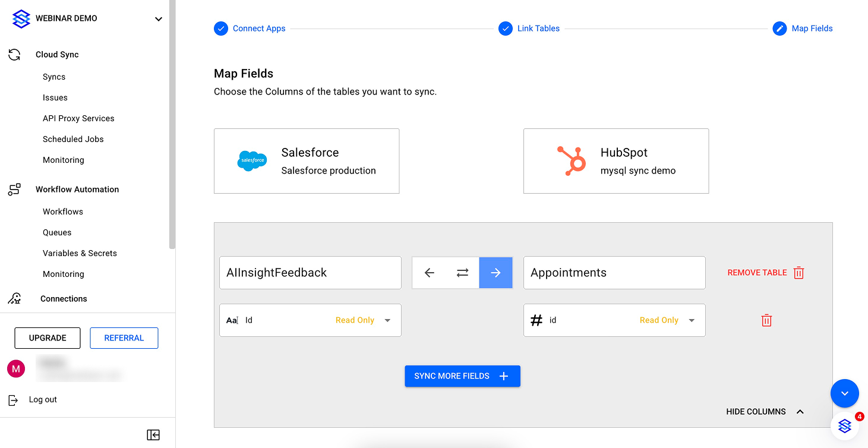
Task: Open the Salesforce Id field dropdown
Action: tap(387, 320)
